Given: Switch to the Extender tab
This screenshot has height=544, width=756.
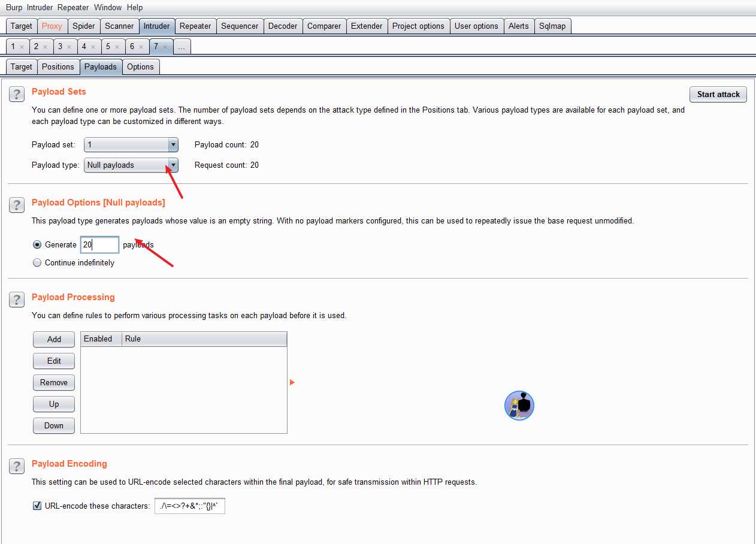Looking at the screenshot, I should 367,26.
